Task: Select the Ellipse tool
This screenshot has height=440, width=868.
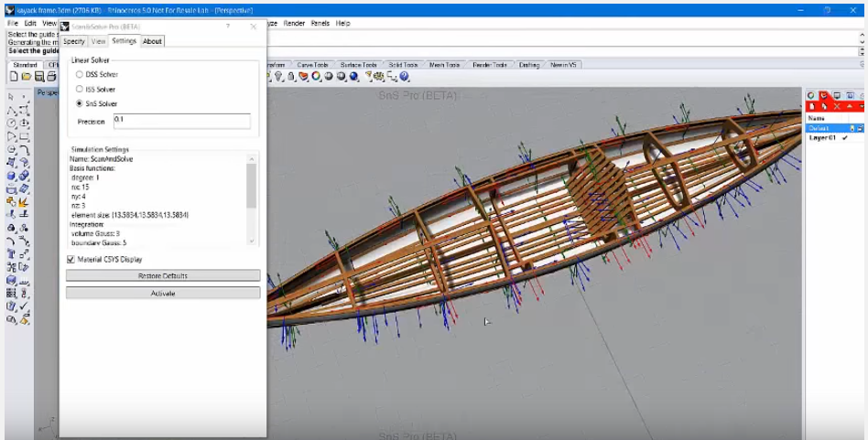Action: coord(25,123)
